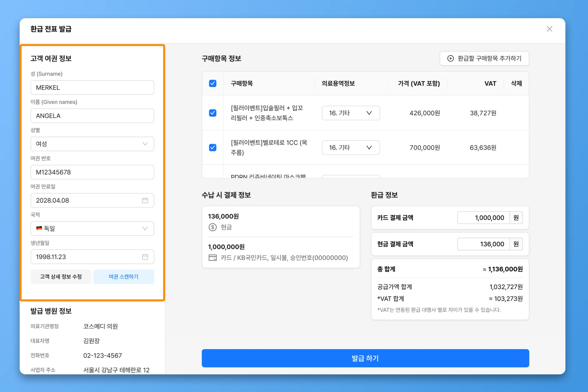Open medical service dropdown for lip filler

click(351, 113)
